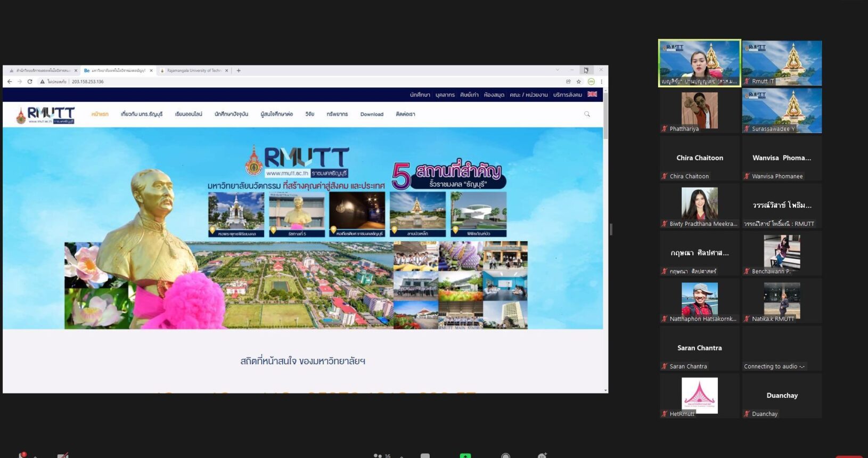Image resolution: width=868 pixels, height=458 pixels.
Task: Click the not-secure warning icon
Action: tap(43, 81)
